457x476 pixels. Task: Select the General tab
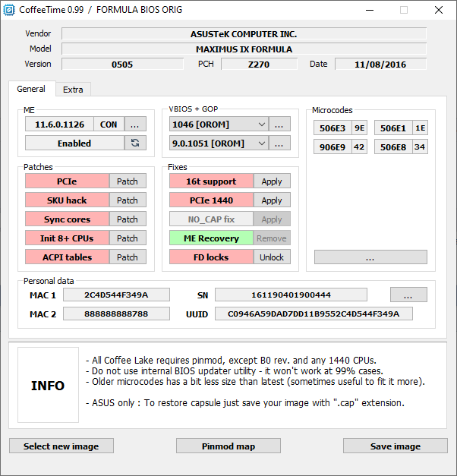pos(31,89)
